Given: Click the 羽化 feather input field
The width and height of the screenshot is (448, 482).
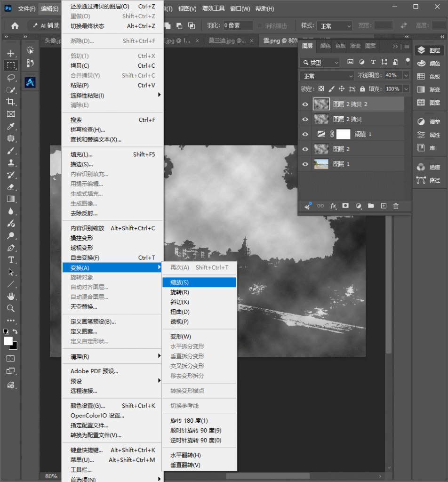Looking at the screenshot, I should (x=238, y=25).
